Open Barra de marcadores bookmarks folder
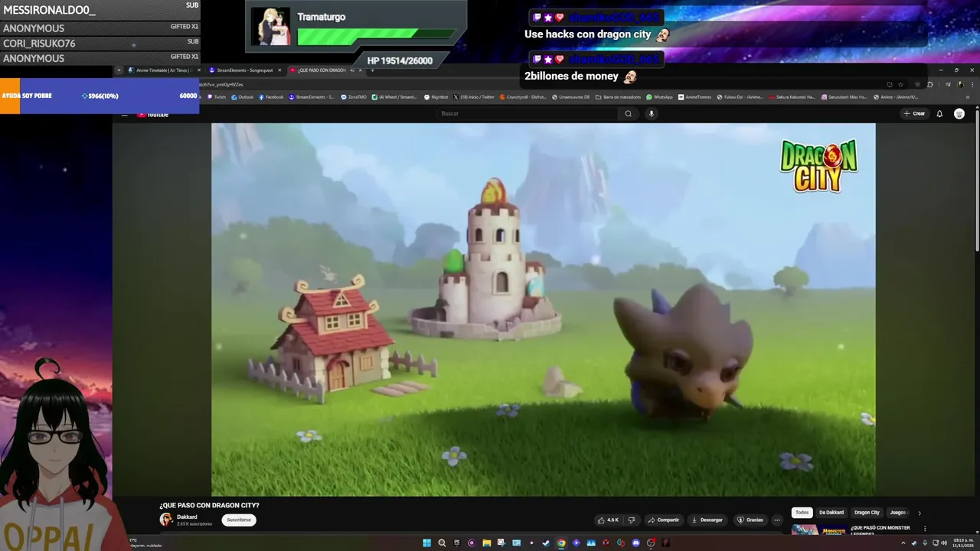This screenshot has height=551, width=980. pos(618,97)
